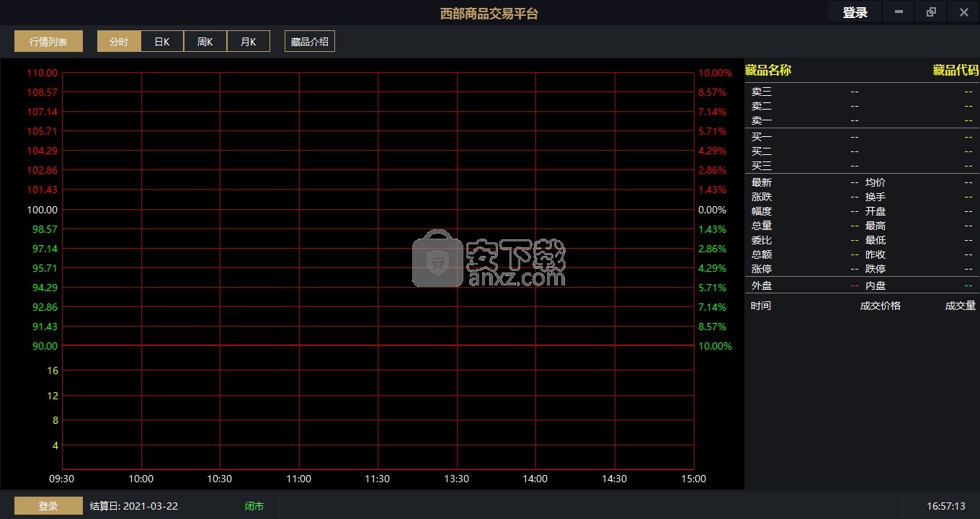Click the 涨跌 label
Screen dimensions: 980x519
[x=762, y=197]
